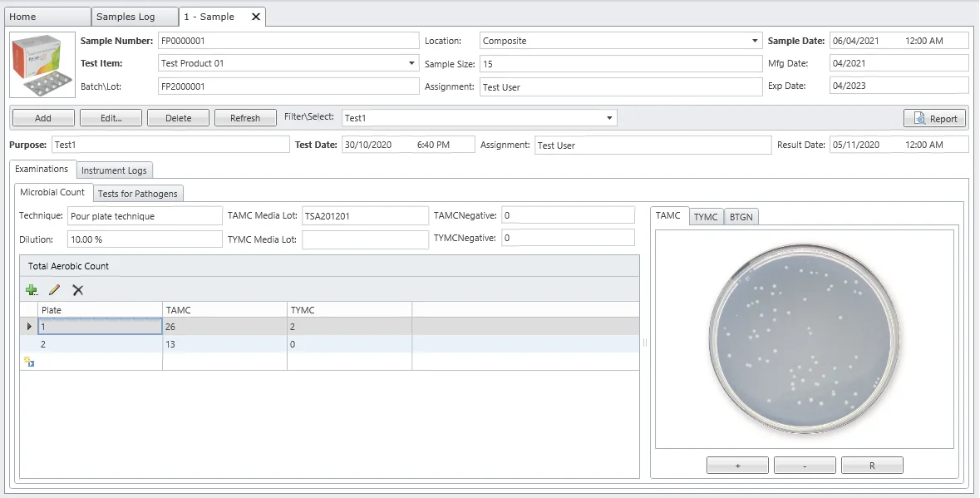This screenshot has height=498, width=980.
Task: Click the pencil edit icon in grid toolbar
Action: click(x=55, y=290)
